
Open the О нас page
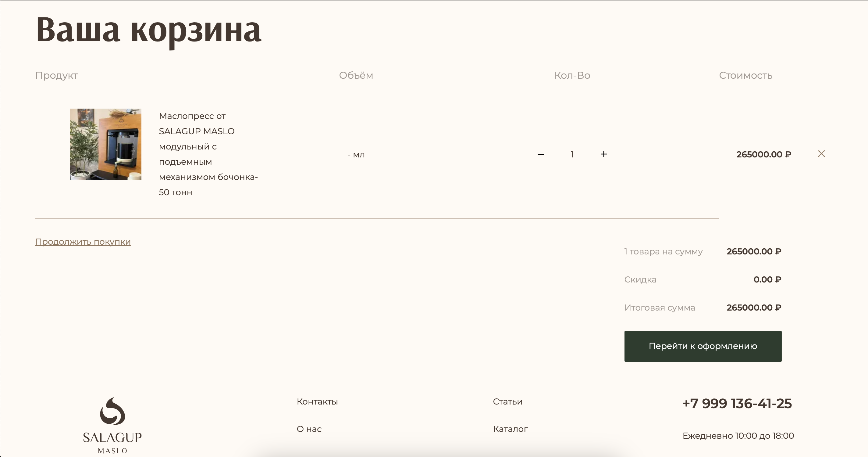point(309,429)
